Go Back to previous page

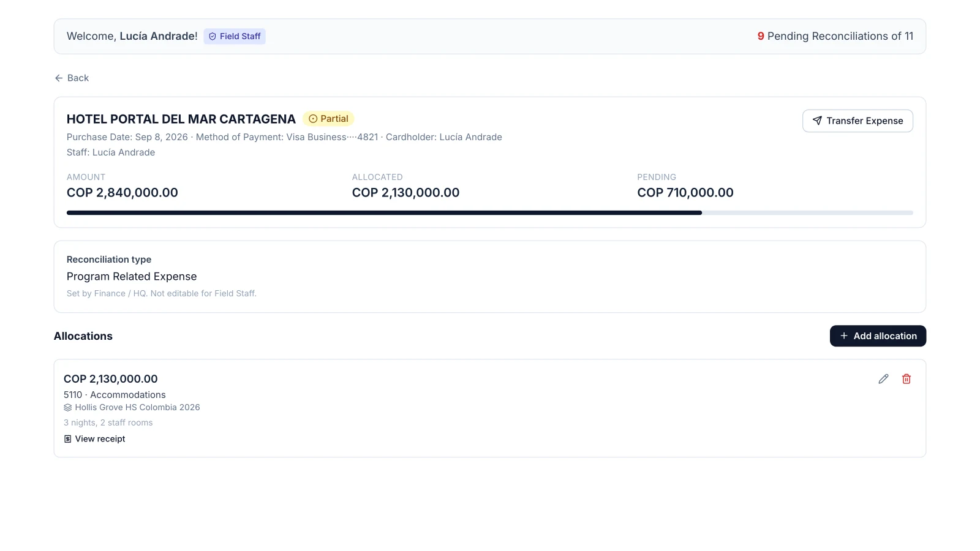(x=72, y=78)
